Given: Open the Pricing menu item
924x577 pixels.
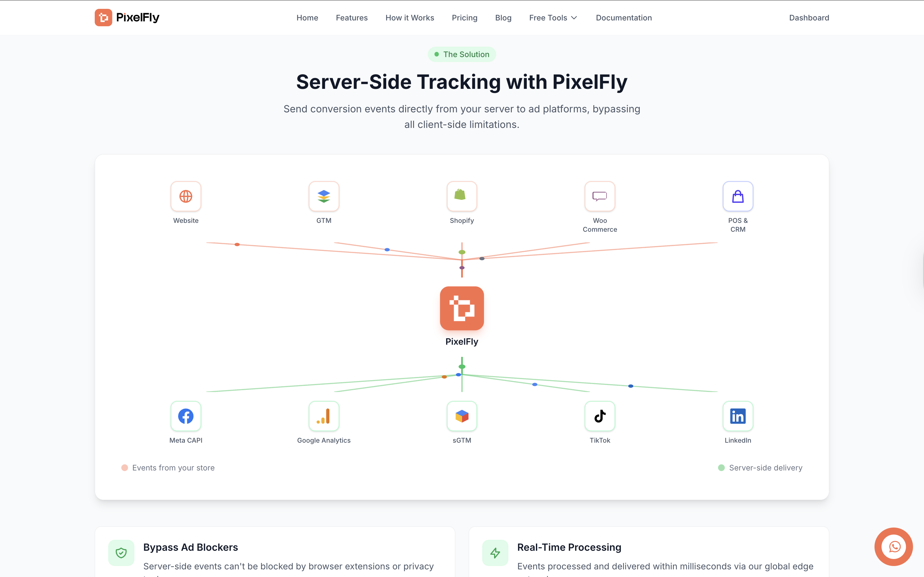Looking at the screenshot, I should pos(464,18).
